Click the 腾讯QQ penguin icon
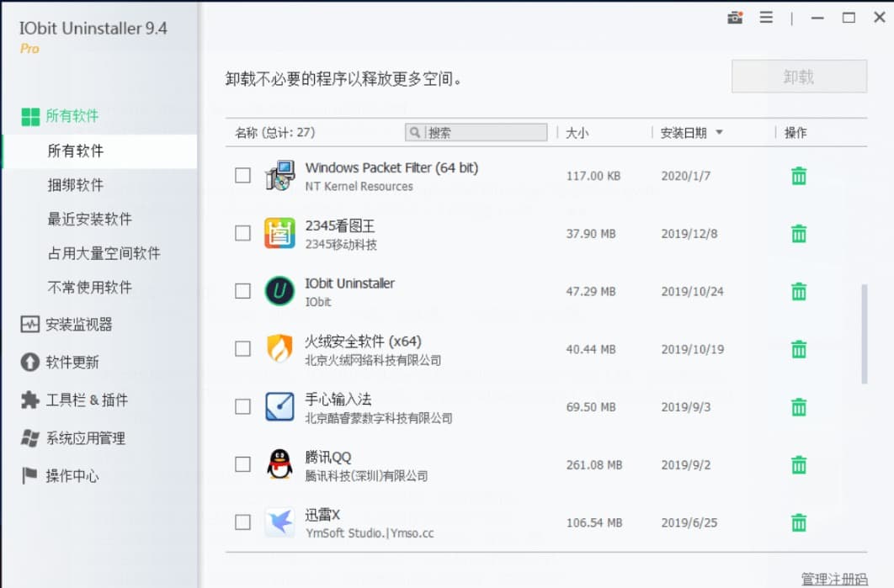Viewport: 894px width, 588px height. tap(280, 464)
